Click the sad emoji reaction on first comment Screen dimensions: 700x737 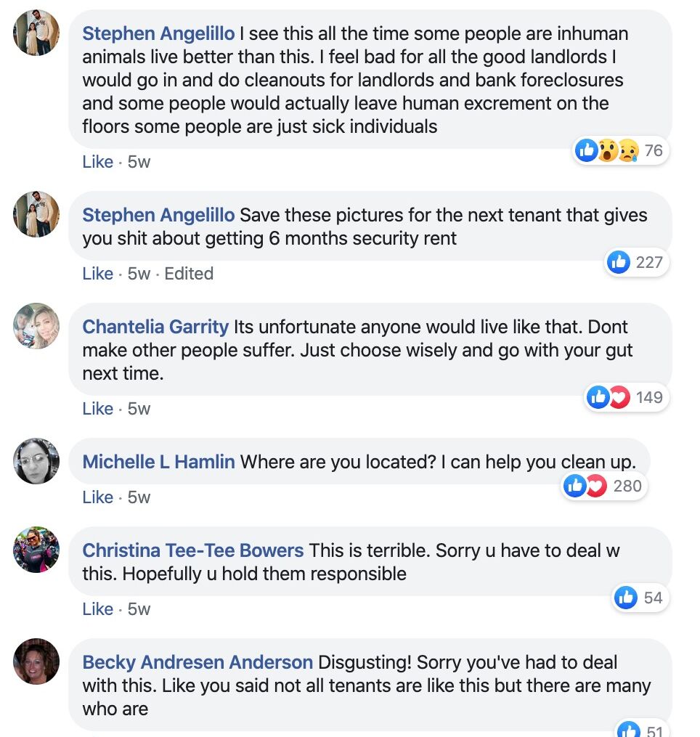coord(629,150)
